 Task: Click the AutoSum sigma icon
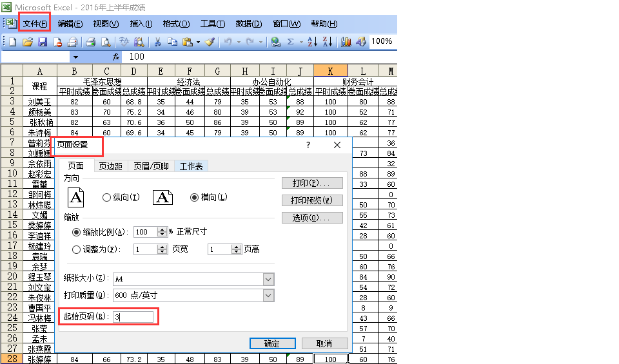tap(291, 42)
